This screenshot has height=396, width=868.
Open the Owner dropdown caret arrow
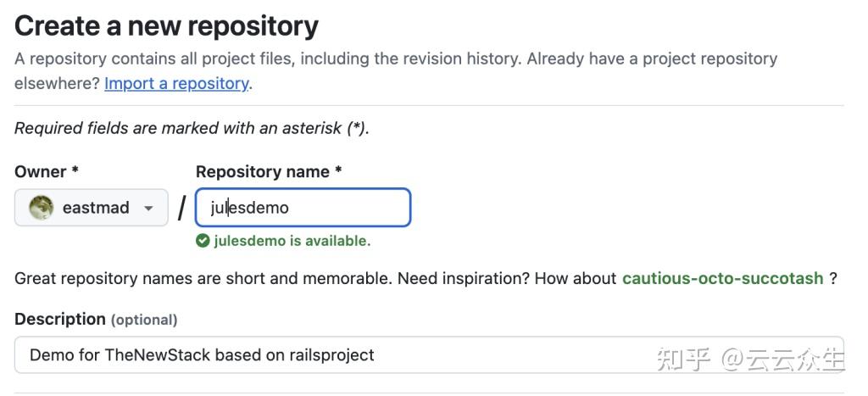[149, 209]
